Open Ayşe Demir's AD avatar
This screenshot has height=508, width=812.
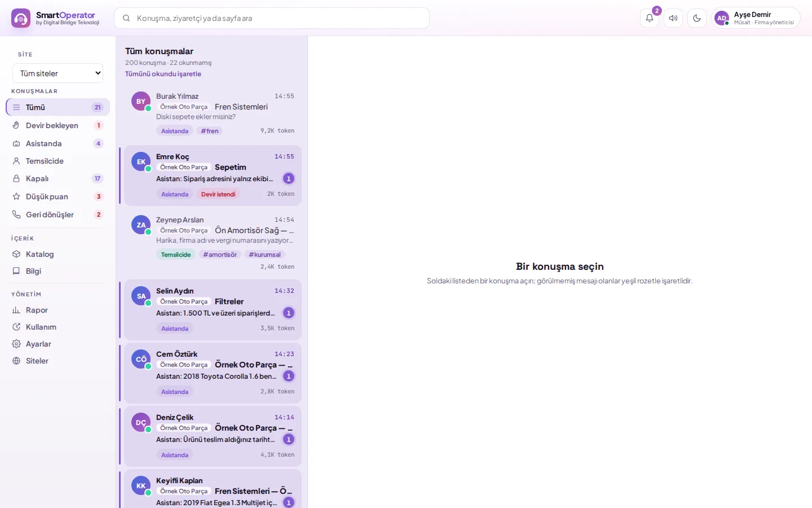pyautogui.click(x=722, y=18)
